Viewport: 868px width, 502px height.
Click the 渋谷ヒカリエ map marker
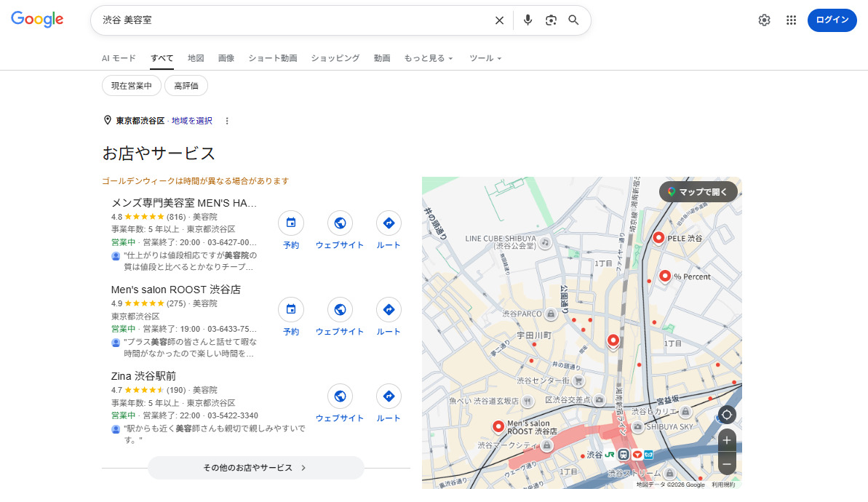coord(685,411)
